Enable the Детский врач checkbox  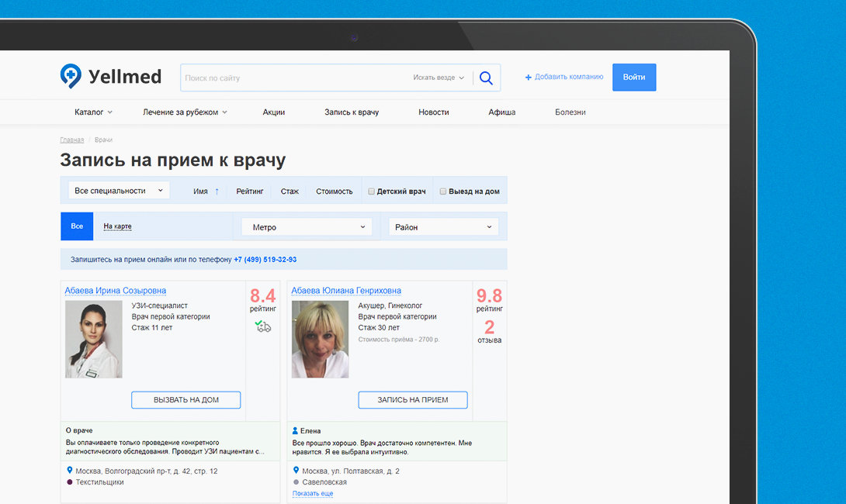(371, 192)
